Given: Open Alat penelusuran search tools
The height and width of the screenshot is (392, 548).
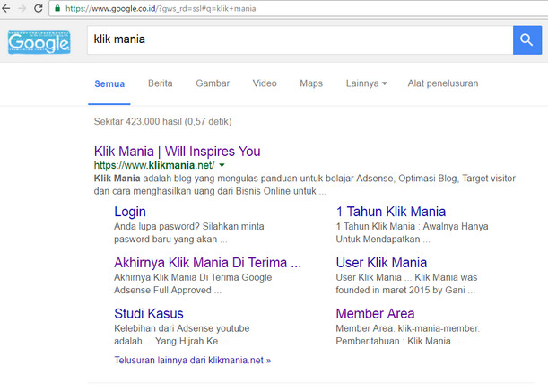Looking at the screenshot, I should pos(443,83).
